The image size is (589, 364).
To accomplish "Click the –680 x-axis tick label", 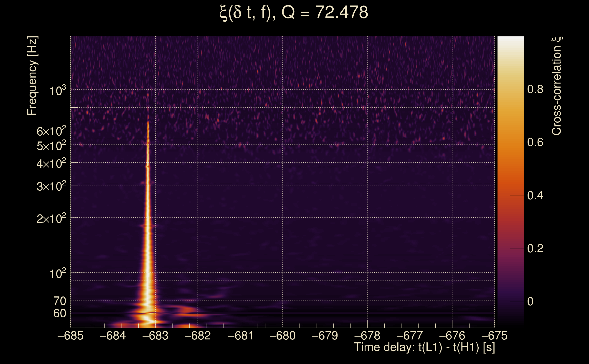I will click(282, 336).
